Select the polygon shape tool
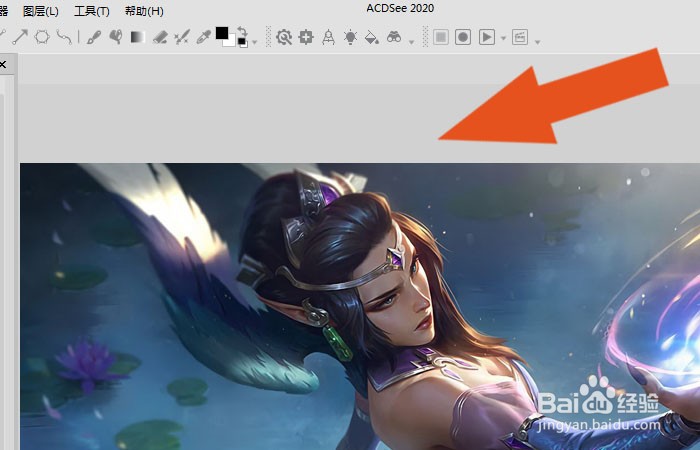Image resolution: width=700 pixels, height=450 pixels. (x=42, y=37)
